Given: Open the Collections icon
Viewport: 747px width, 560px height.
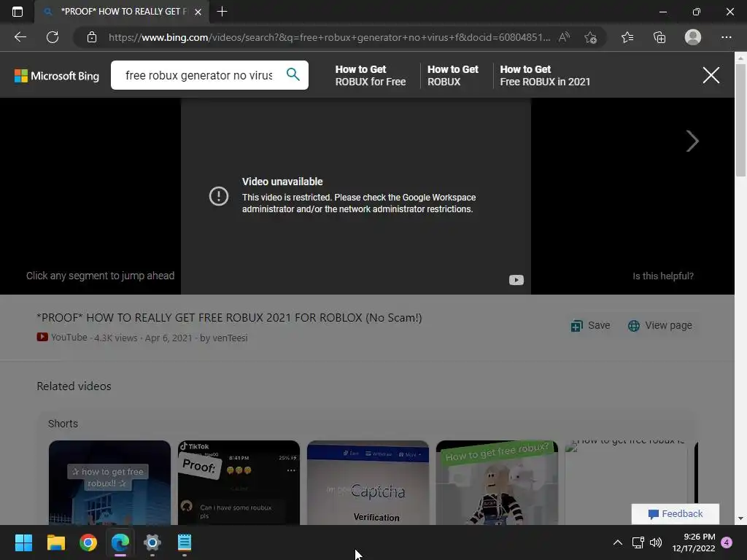Looking at the screenshot, I should (659, 37).
